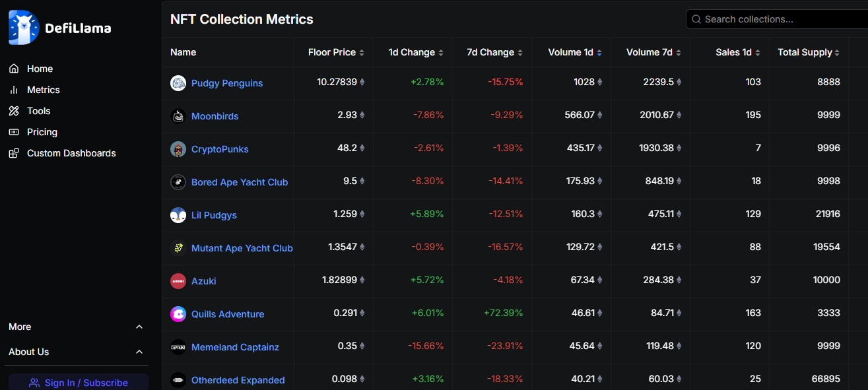Click Quills Adventure 7d change +72.39%
This screenshot has height=390, width=868.
click(x=504, y=313)
